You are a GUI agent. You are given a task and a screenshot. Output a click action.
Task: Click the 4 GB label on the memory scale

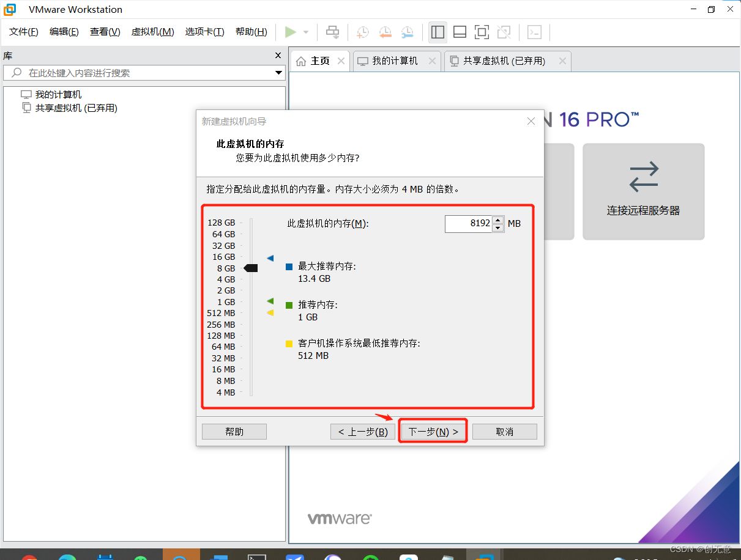[226, 279]
